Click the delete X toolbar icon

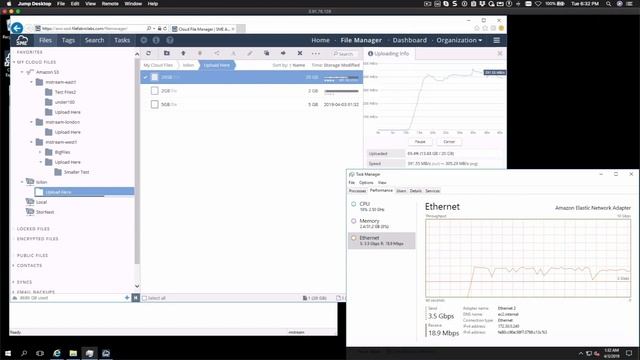300,53
